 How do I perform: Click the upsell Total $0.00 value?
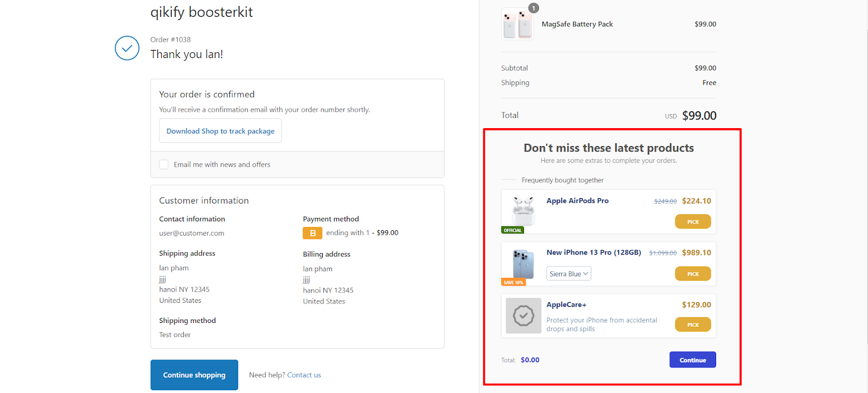pyautogui.click(x=530, y=360)
